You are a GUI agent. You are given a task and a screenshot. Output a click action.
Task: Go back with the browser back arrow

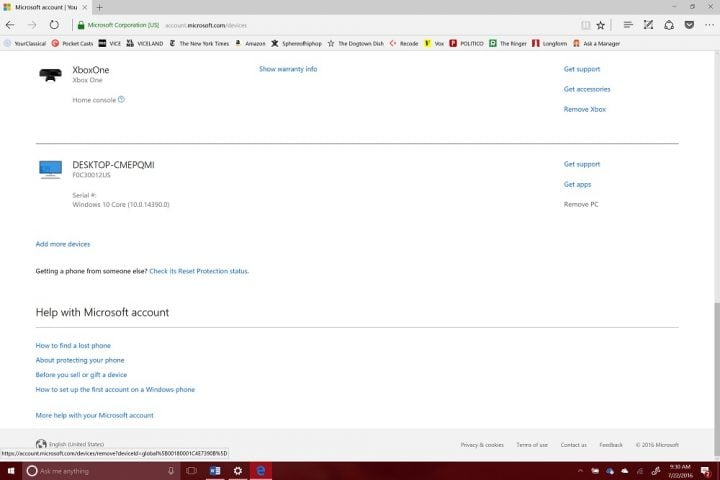pos(10,25)
